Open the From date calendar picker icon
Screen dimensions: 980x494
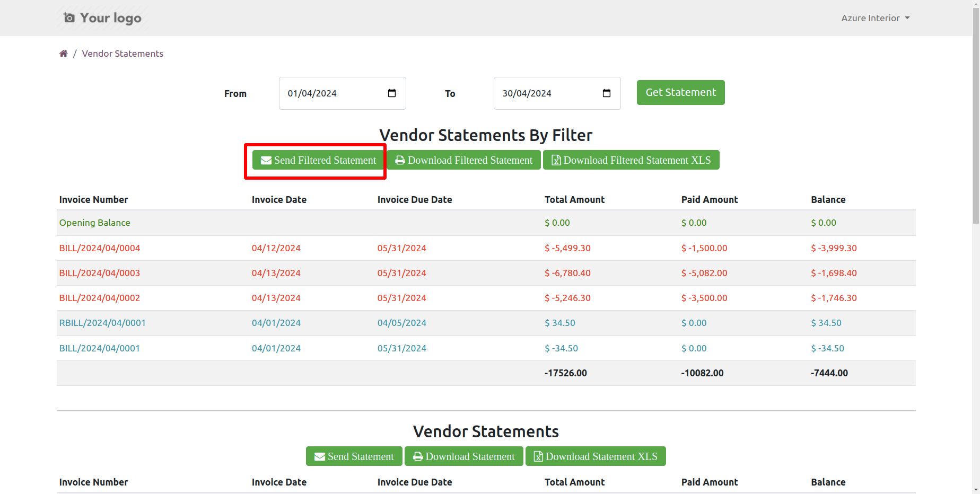(392, 93)
